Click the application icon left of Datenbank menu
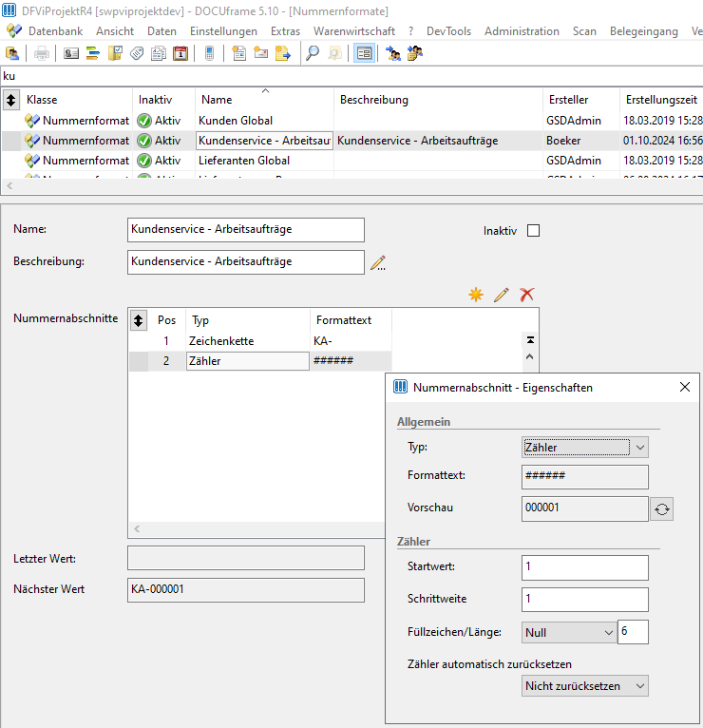The height and width of the screenshot is (728, 703). 14,30
